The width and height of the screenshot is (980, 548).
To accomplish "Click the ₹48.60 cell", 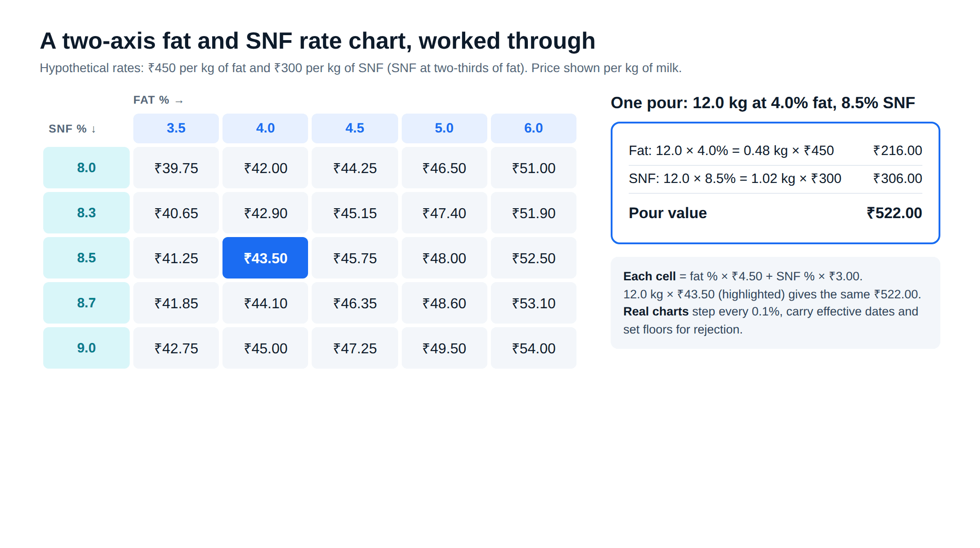I will (x=444, y=303).
